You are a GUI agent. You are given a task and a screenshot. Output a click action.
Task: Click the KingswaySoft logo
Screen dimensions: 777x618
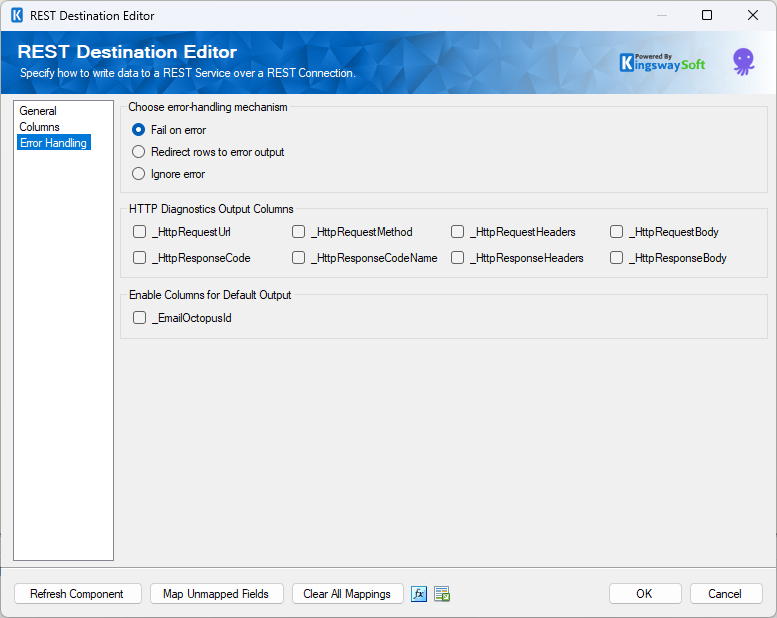pyautogui.click(x=663, y=63)
